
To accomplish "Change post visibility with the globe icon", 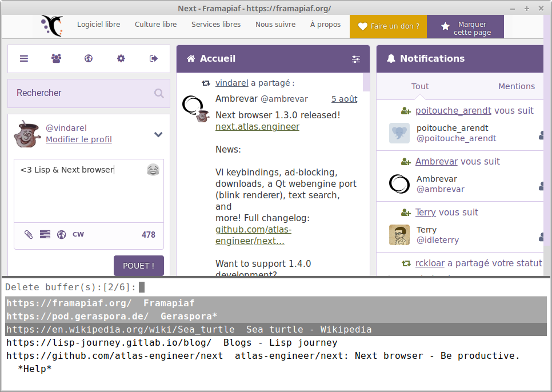I will pos(62,234).
